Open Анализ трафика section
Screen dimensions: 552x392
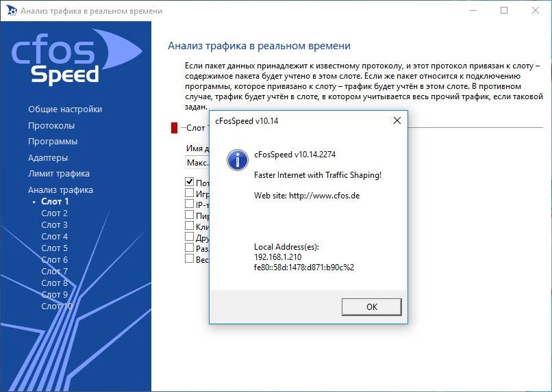(x=60, y=190)
